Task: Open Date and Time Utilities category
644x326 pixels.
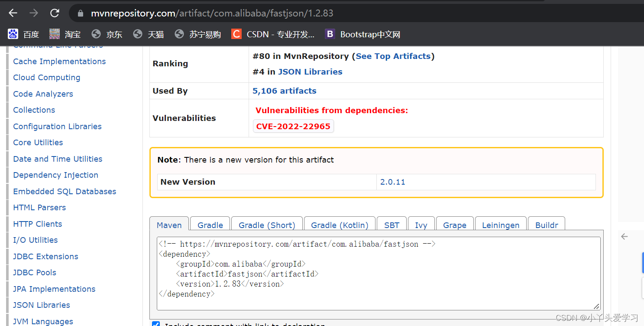Action: pos(58,159)
